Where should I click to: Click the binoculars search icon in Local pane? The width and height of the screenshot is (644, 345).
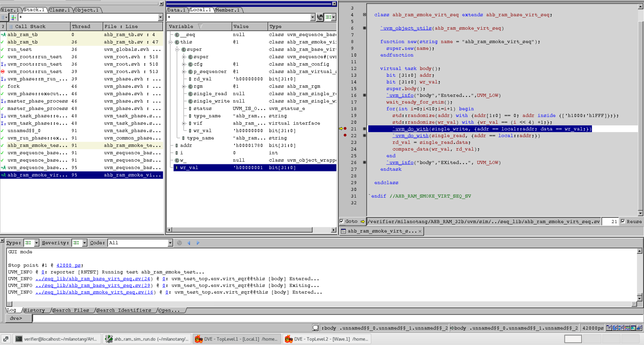[320, 17]
